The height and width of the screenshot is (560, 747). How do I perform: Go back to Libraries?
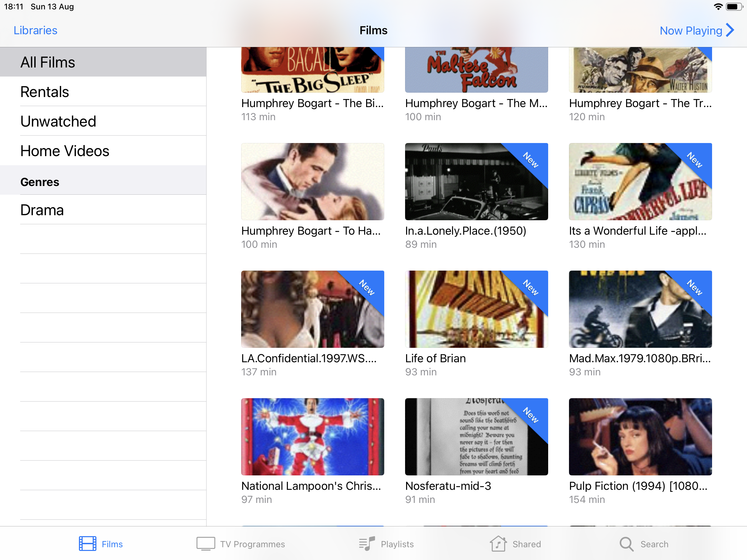click(x=36, y=30)
